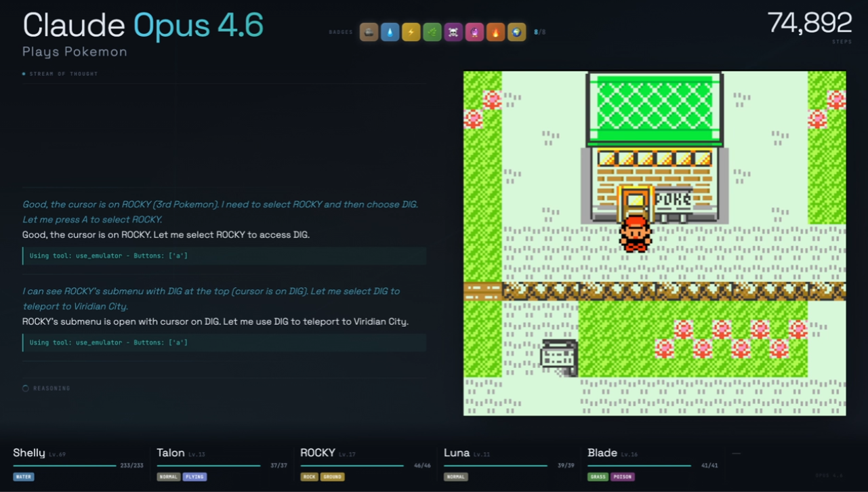Viewport: 868px width, 492px height.
Task: Click "Let me select ROCKY to access DIG" text
Action: point(233,235)
